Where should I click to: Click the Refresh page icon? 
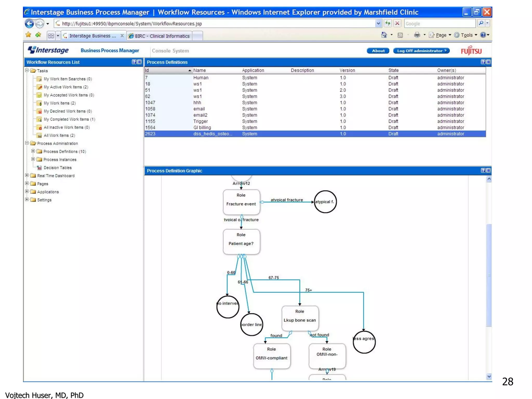tap(388, 23)
